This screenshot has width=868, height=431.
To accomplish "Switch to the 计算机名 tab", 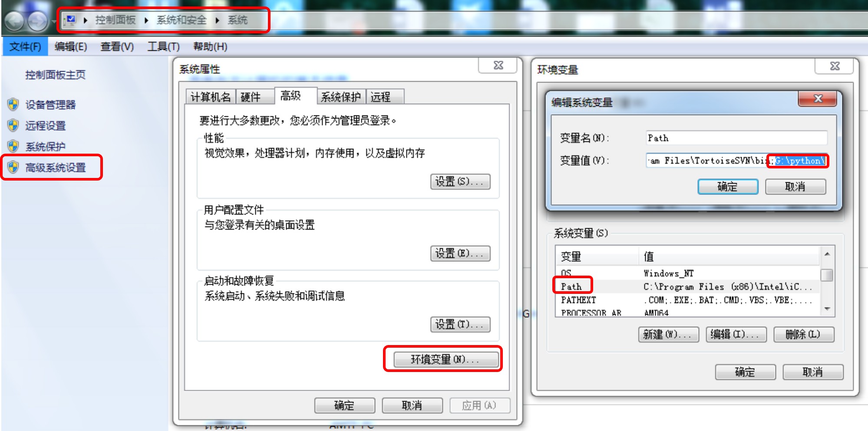I will (211, 97).
